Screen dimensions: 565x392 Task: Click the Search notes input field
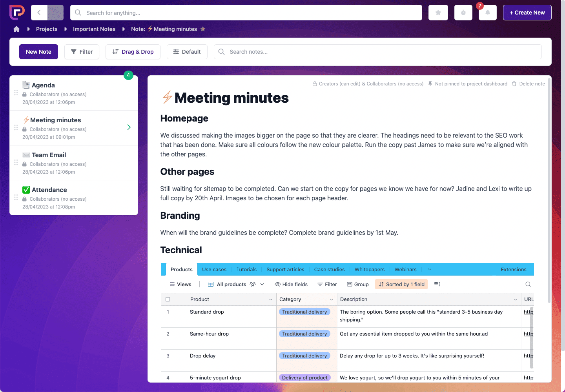coord(377,52)
